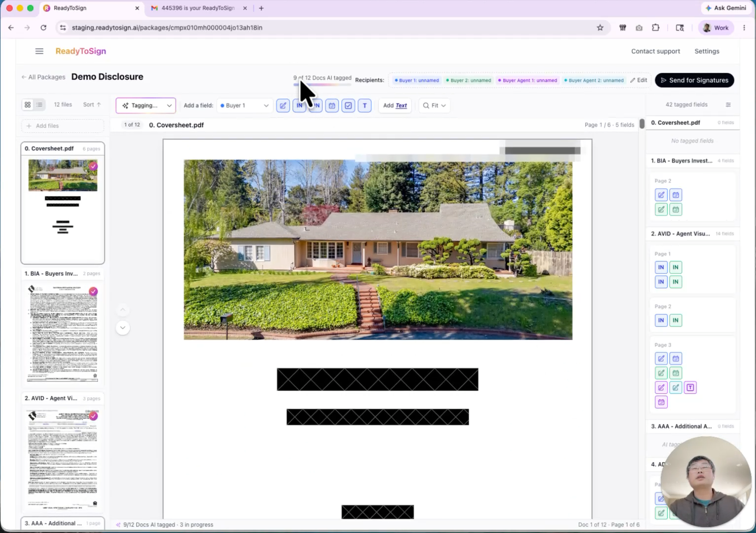Select Buyer Agent 1: unnamed recipient chip
The width and height of the screenshot is (756, 533).
(x=527, y=80)
